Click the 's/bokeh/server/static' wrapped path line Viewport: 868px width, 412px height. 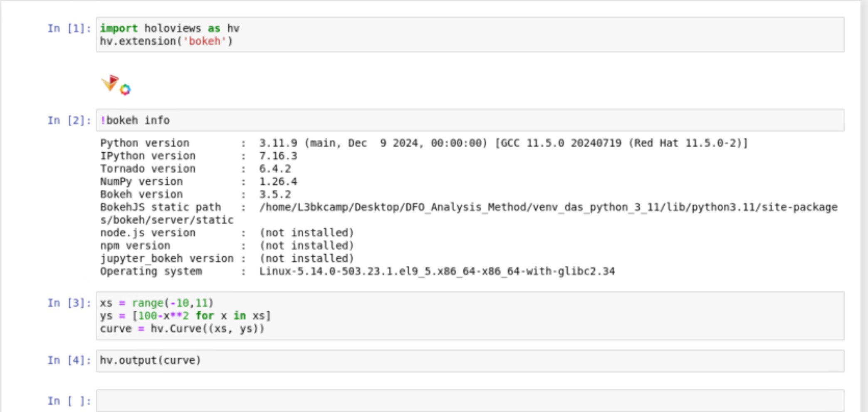(167, 220)
